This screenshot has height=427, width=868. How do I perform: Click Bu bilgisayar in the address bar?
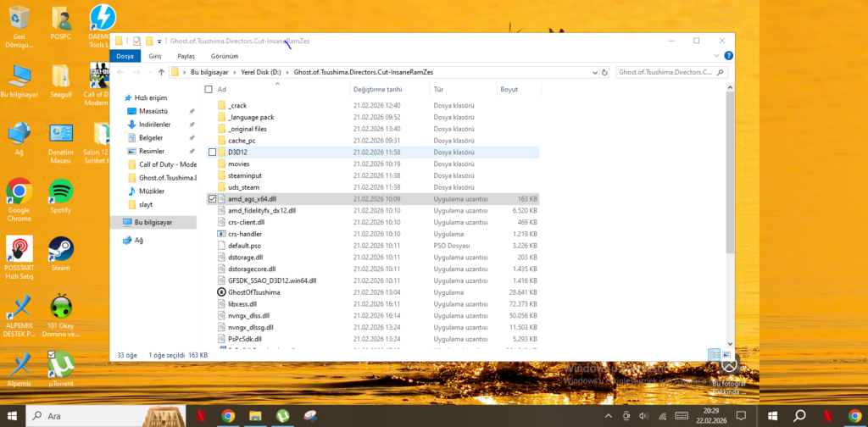tap(209, 73)
